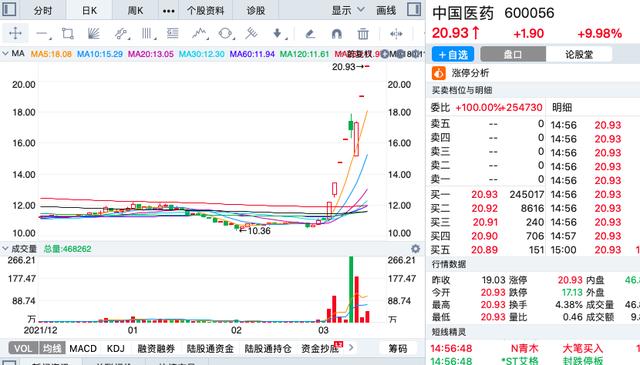Select the MACD indicator tab

click(83, 348)
